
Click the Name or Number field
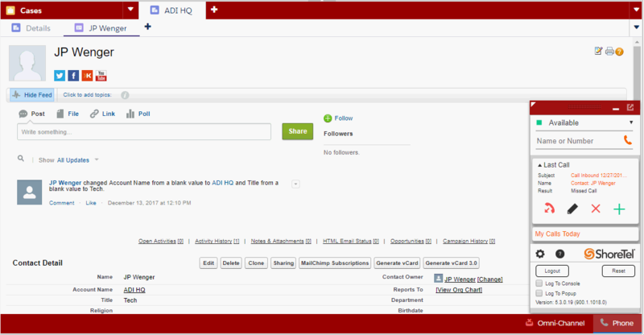(579, 141)
